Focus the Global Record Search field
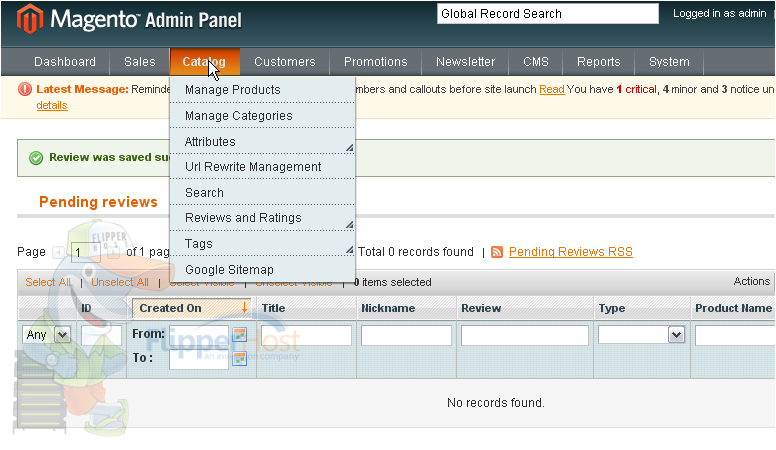 [548, 14]
